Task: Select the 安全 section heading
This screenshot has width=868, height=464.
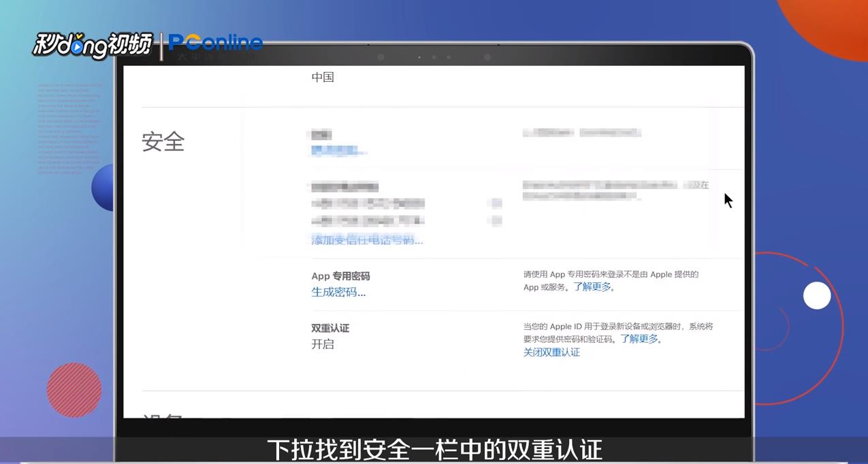Action: click(x=163, y=142)
